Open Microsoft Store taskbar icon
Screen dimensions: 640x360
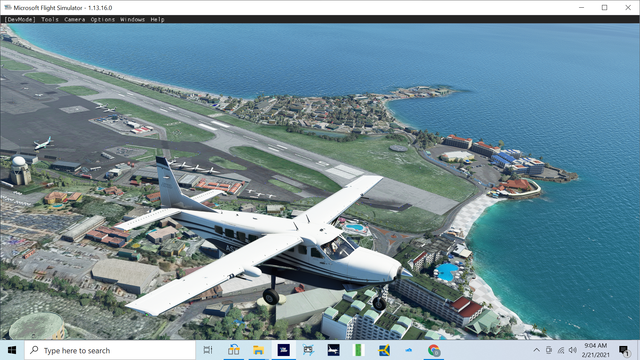click(233, 350)
